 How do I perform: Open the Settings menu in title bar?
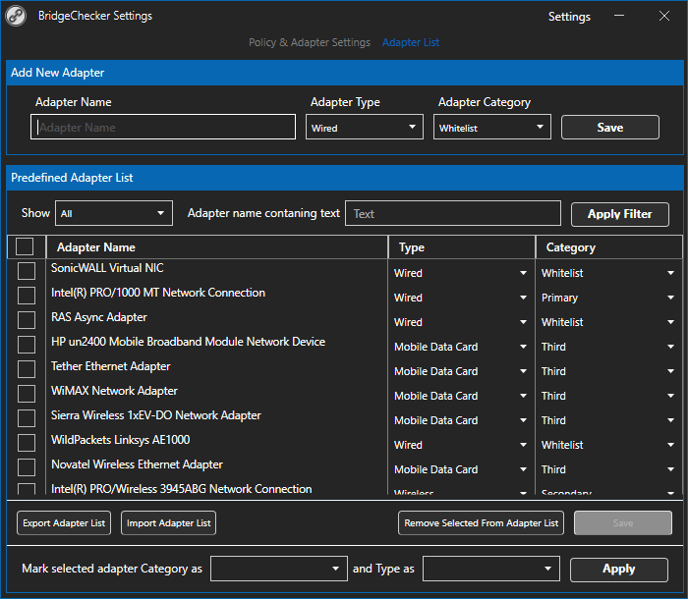(569, 17)
